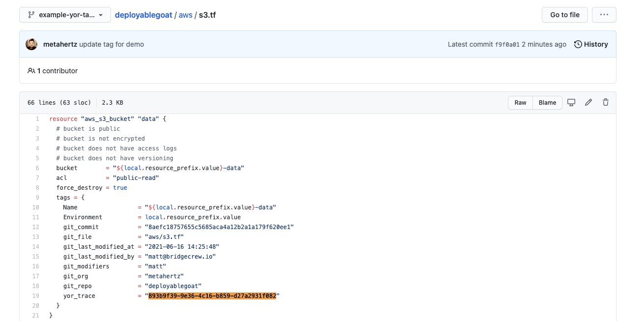Click the Go to file button

[565, 15]
